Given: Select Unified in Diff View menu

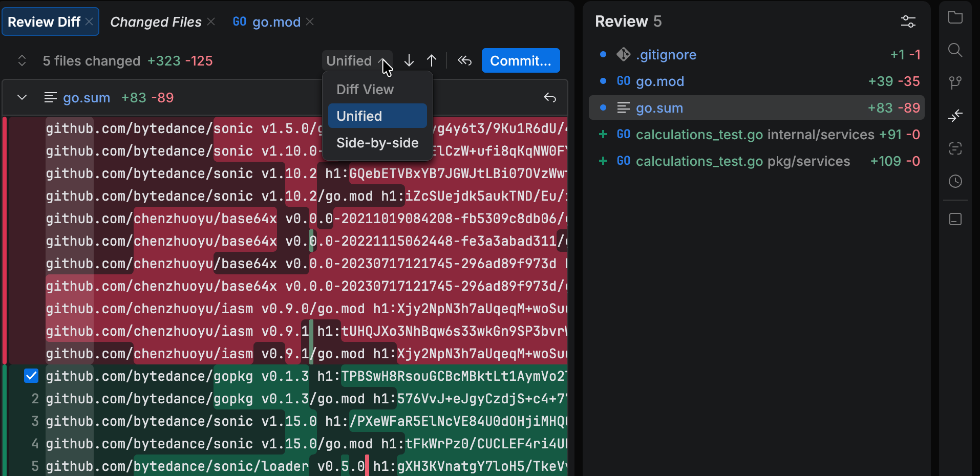Looking at the screenshot, I should (x=377, y=116).
